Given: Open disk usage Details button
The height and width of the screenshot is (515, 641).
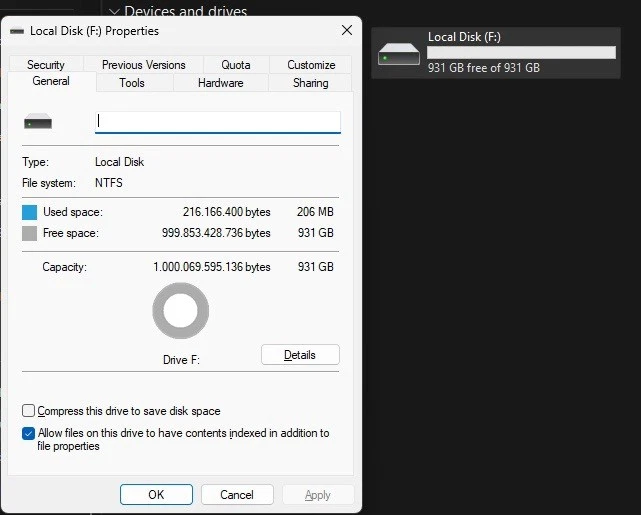Looking at the screenshot, I should 300,355.
